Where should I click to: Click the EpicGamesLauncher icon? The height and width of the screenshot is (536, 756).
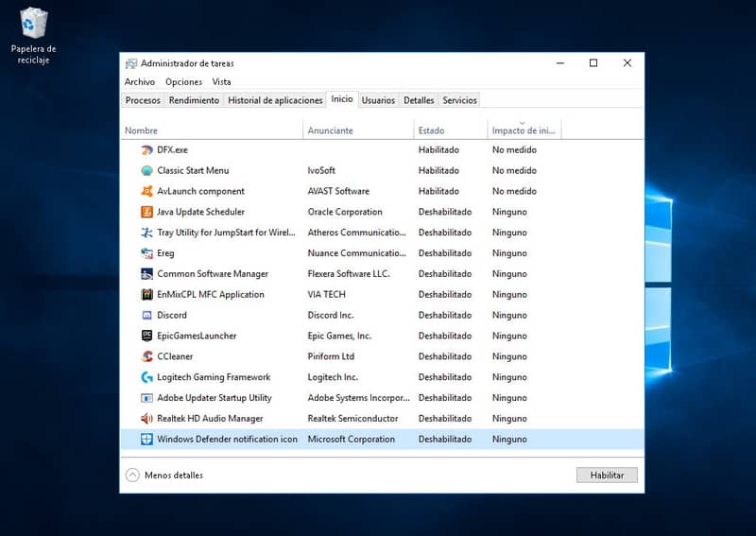click(x=146, y=336)
